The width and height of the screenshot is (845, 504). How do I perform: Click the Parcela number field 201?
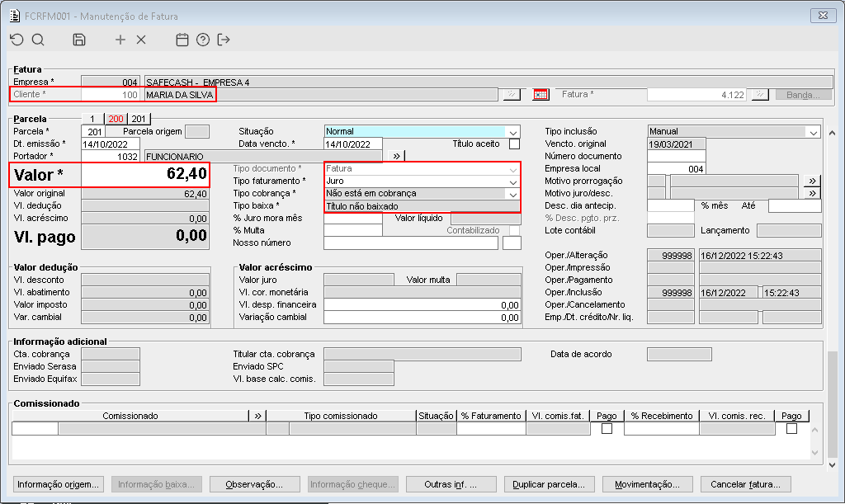(94, 131)
